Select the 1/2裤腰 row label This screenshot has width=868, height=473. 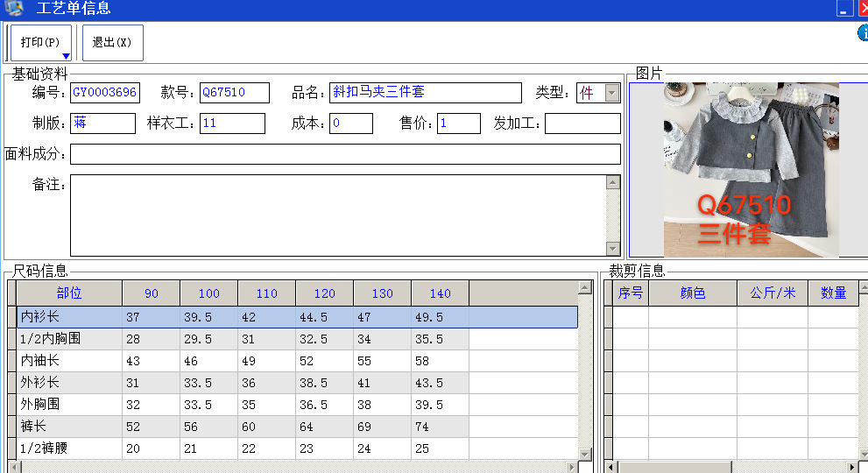pos(69,448)
